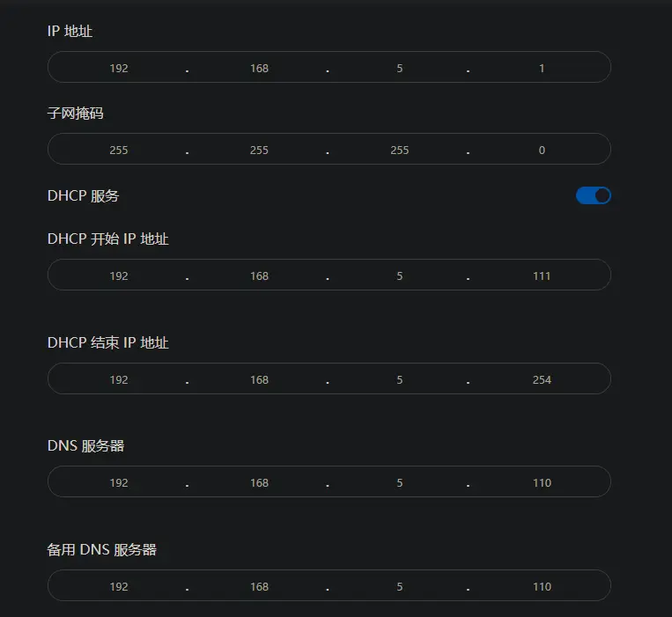This screenshot has height=617, width=672.
Task: Click first octet of 备用 DNS 服务器
Action: tap(119, 586)
